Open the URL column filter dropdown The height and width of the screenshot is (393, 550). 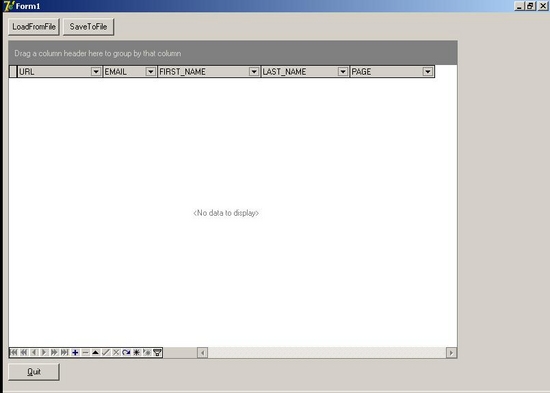96,72
